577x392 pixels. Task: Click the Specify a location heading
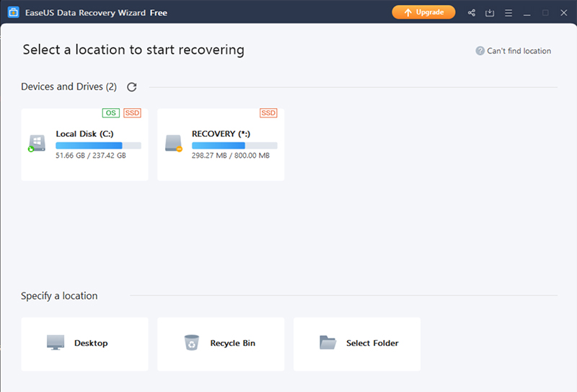(x=59, y=296)
